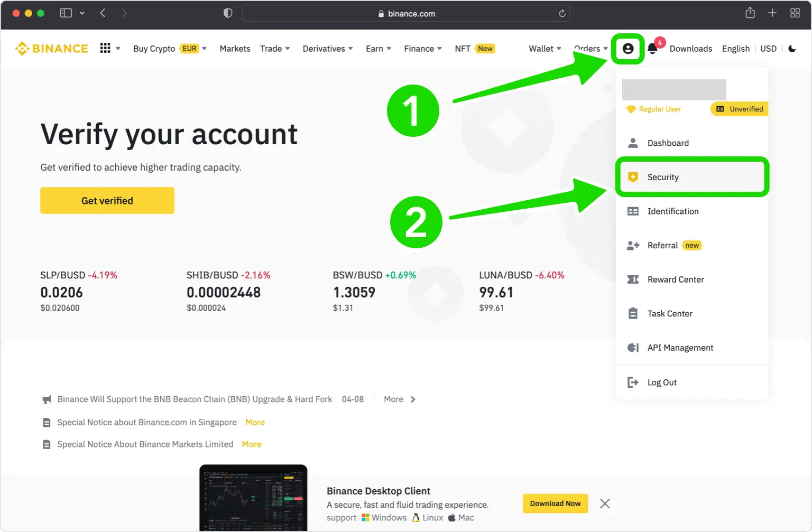812x532 pixels.
Task: Click the Dashboard person icon
Action: [x=633, y=143]
